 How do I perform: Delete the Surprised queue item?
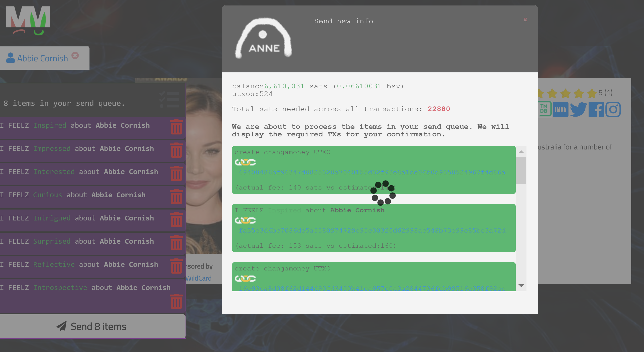pos(176,243)
